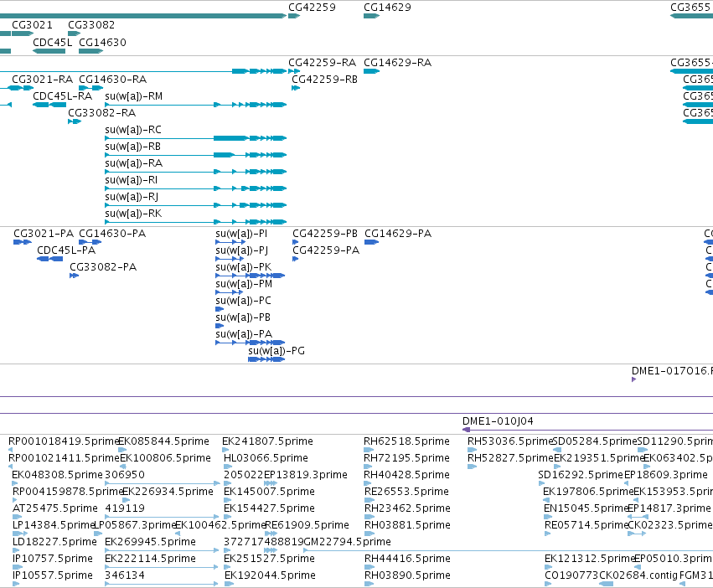Select transcript su(w[a])-RC
713x588 pixels.
[x=133, y=130]
